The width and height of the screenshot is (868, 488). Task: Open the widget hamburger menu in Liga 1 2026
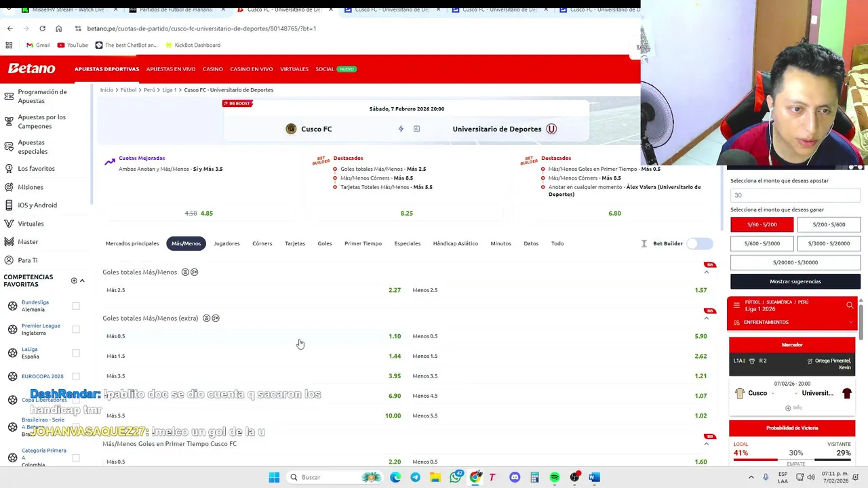point(736,306)
